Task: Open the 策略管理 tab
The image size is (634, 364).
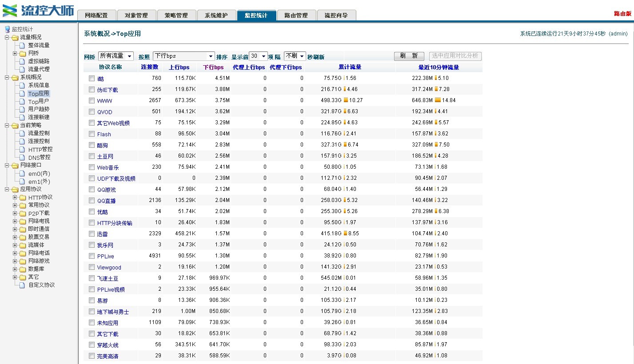Action: point(176,16)
